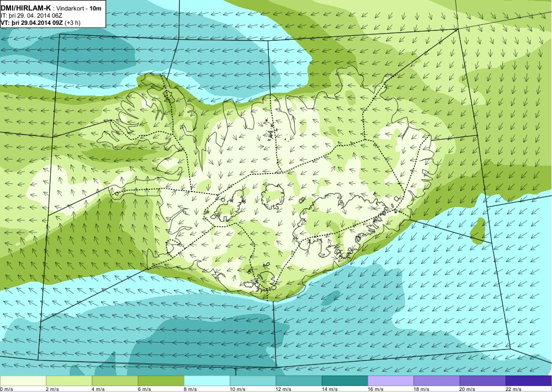Select the "14 m/s" legend label

330,389
